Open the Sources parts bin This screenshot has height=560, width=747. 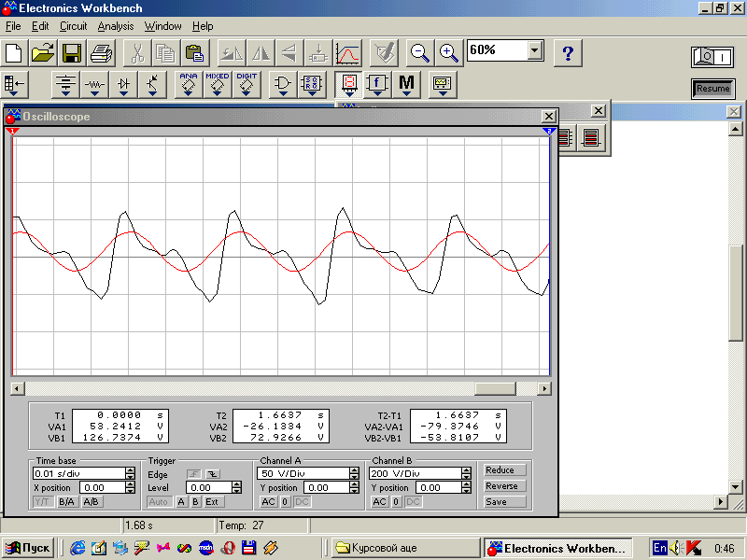click(65, 85)
